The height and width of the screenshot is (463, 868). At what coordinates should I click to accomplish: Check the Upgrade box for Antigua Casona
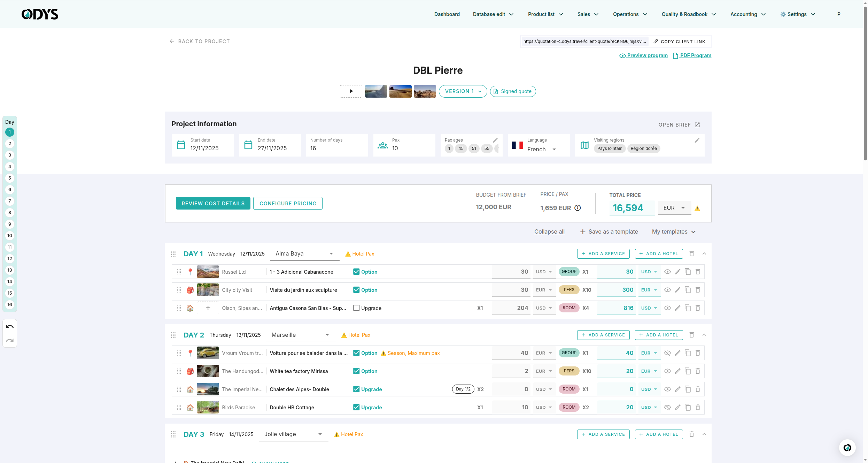click(356, 308)
